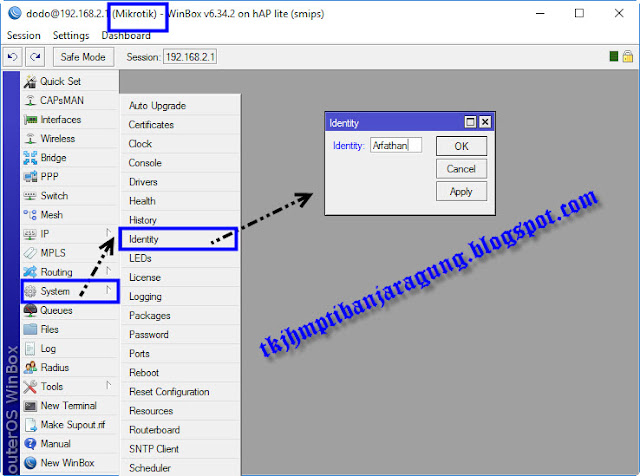The width and height of the screenshot is (640, 476).
Task: Click the Mesh icon in sidebar
Action: click(x=30, y=215)
